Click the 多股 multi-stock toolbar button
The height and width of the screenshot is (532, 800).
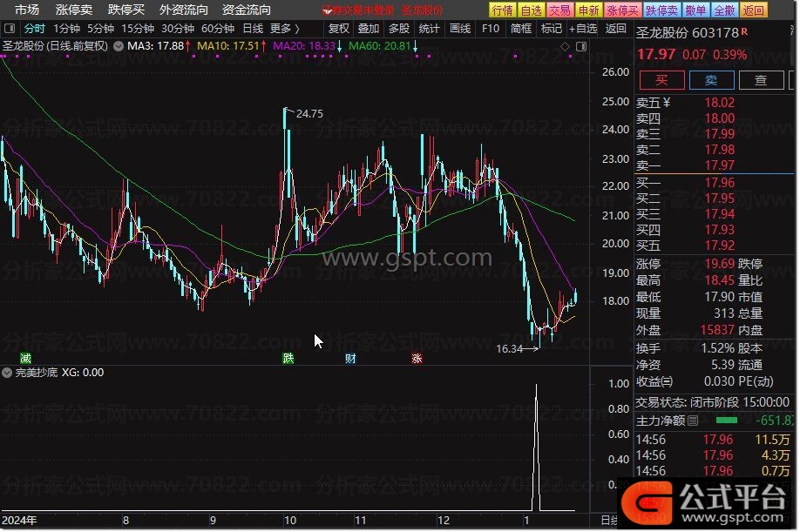[x=399, y=29]
